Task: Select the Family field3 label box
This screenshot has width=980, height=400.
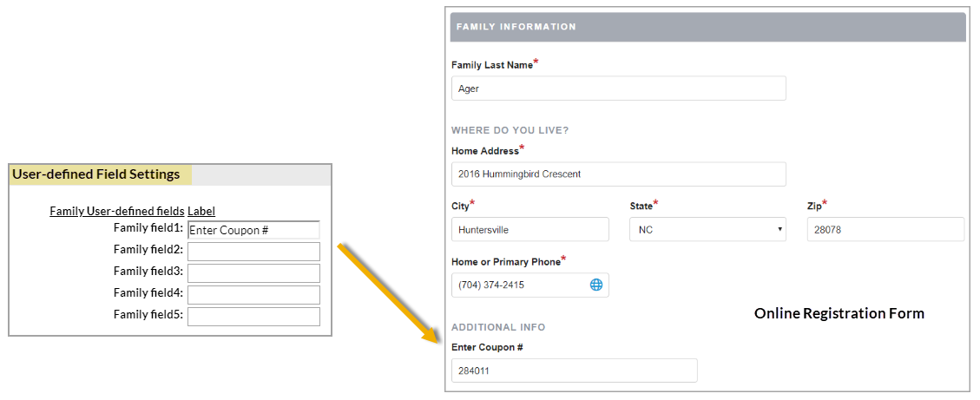Action: [x=253, y=273]
